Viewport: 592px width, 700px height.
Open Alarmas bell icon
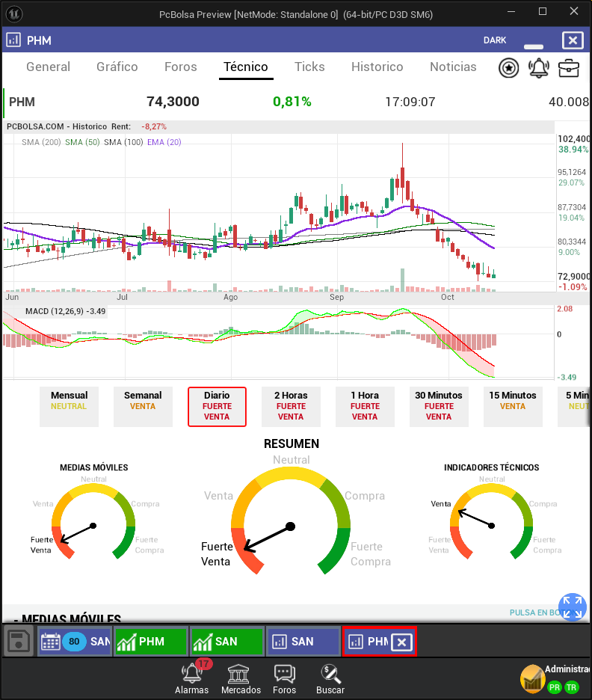point(192,678)
